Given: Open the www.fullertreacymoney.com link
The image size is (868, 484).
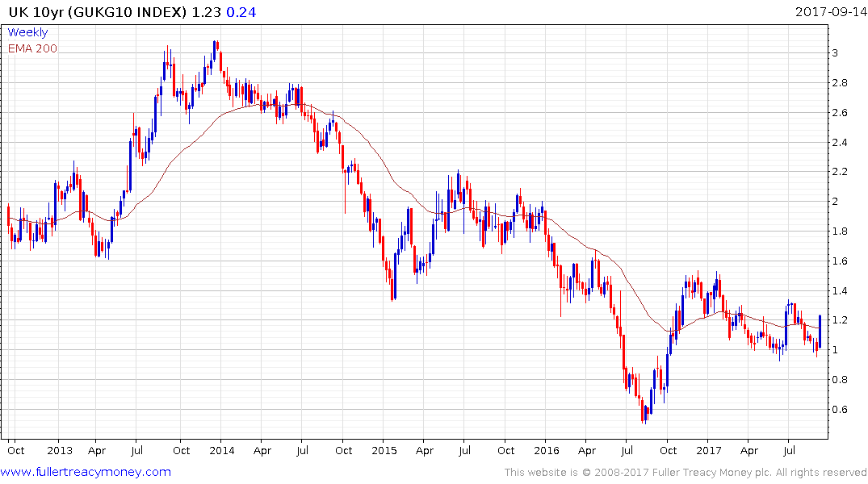Looking at the screenshot, I should [86, 472].
